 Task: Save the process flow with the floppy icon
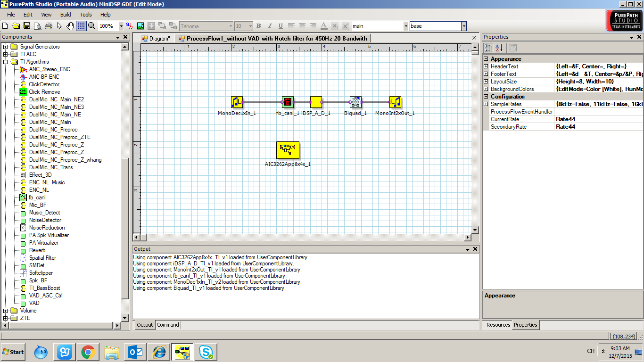(27, 26)
